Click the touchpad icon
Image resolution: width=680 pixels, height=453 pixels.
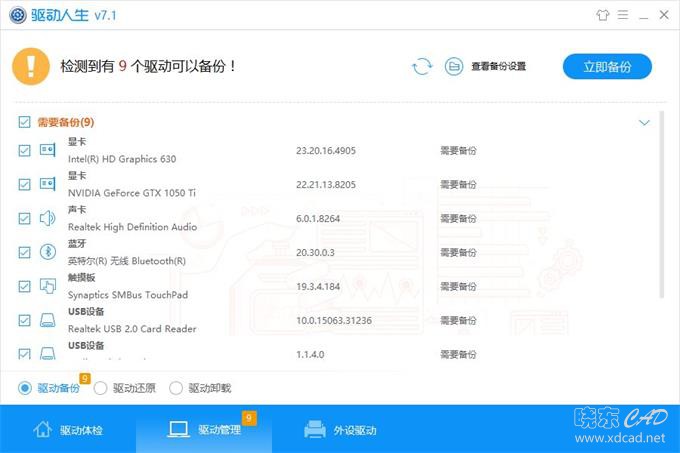[x=48, y=286]
